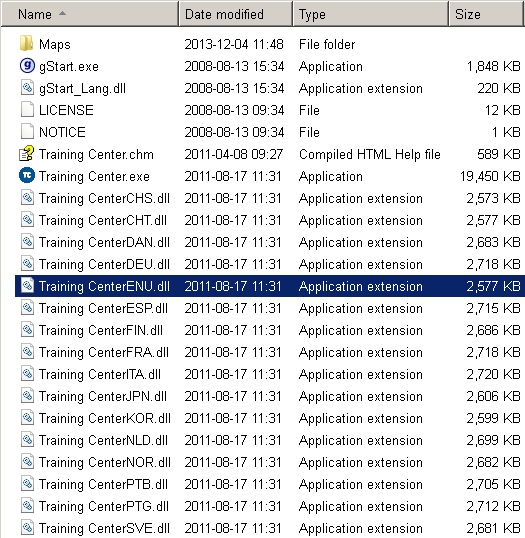Select the Training CenterJPN.dll file icon
Image resolution: width=525 pixels, height=538 pixels.
pyautogui.click(x=27, y=396)
